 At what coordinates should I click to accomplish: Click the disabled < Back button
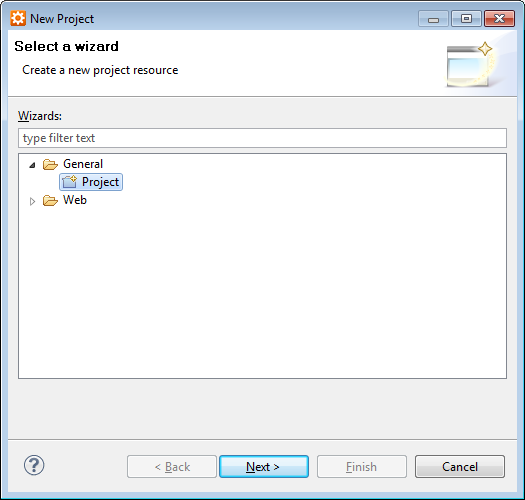click(x=172, y=466)
